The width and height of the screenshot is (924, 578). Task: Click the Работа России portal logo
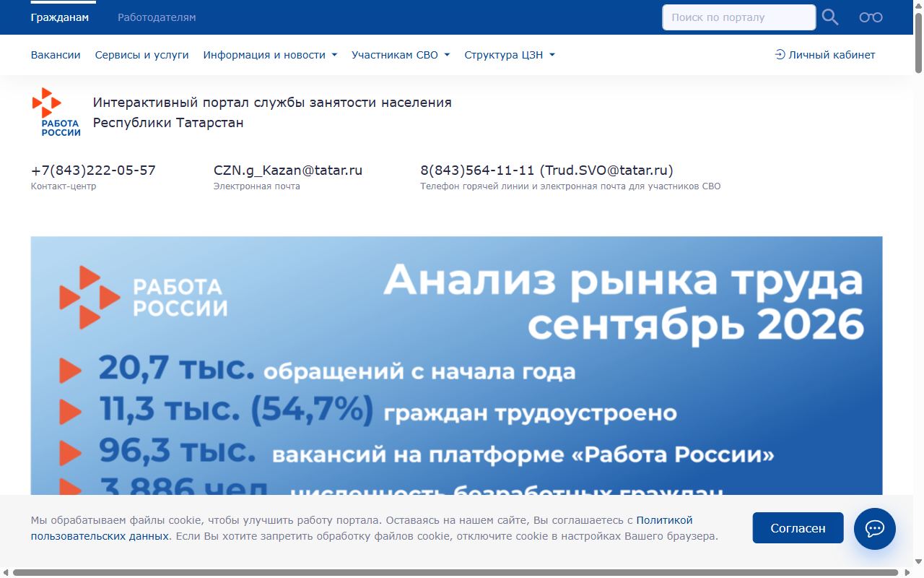(56, 112)
